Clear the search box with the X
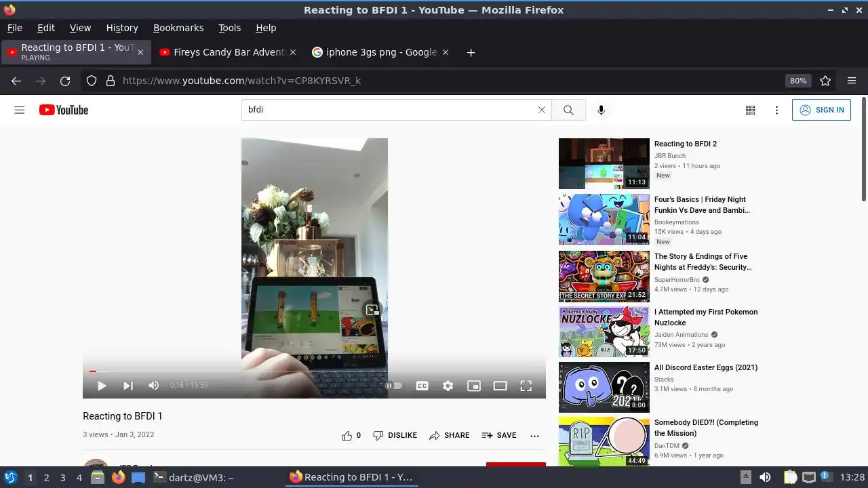 tap(541, 110)
